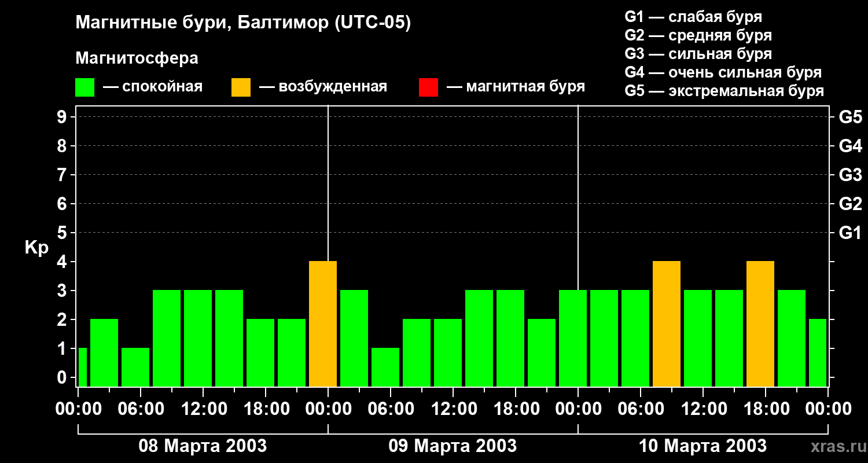Click the 'G2 — средняя буря' legend line
Image resolution: width=868 pixels, height=463 pixels.
[x=698, y=35]
